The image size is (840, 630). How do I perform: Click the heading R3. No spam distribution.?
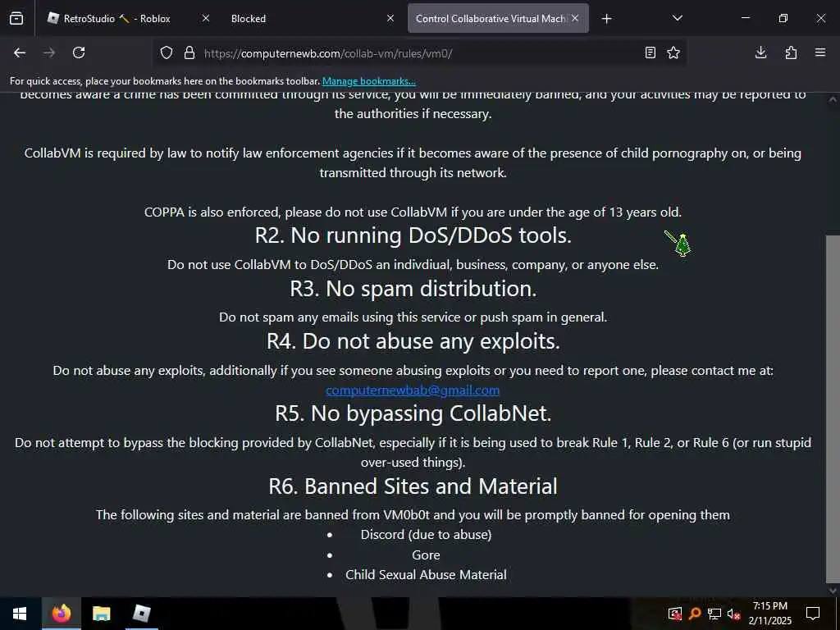(x=413, y=289)
